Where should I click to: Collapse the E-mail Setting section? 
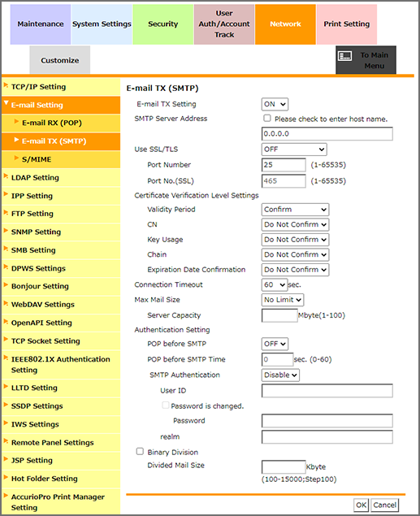click(61, 105)
